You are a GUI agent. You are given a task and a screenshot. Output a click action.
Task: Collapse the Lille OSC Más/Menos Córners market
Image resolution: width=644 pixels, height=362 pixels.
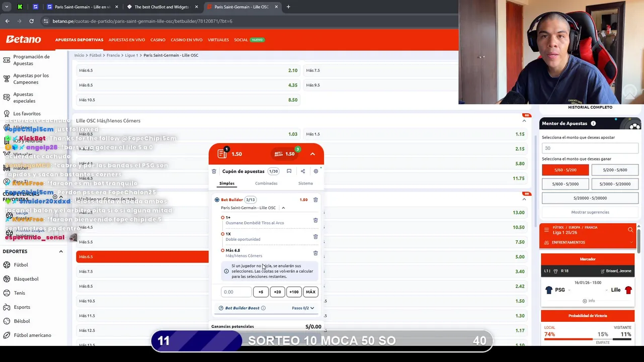coord(524,121)
